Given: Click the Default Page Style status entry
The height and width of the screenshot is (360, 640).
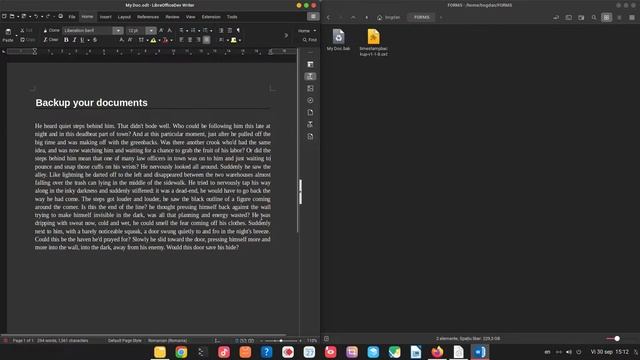Looking at the screenshot, I should [x=125, y=340].
